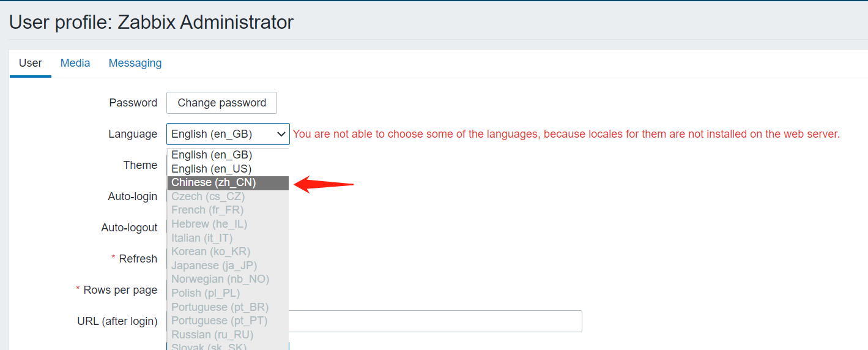868x350 pixels.
Task: Click Portuguese (pt_BR) in the list
Action: 220,307
